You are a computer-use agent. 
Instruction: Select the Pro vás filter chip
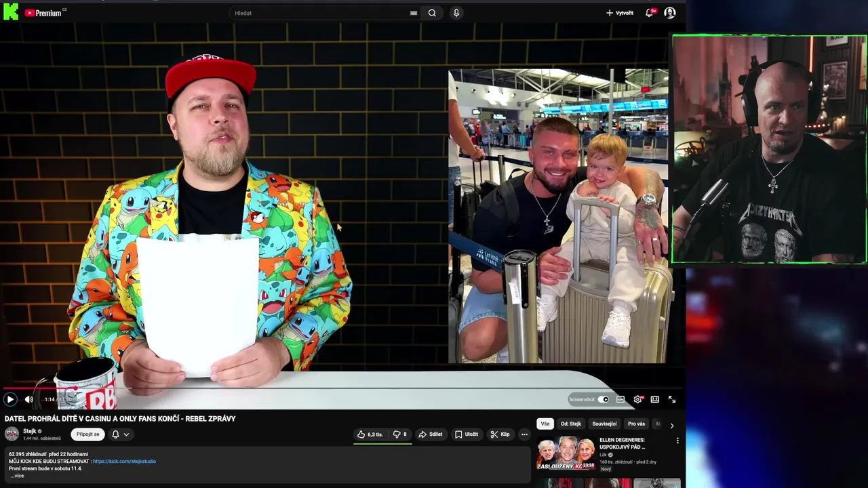[636, 424]
